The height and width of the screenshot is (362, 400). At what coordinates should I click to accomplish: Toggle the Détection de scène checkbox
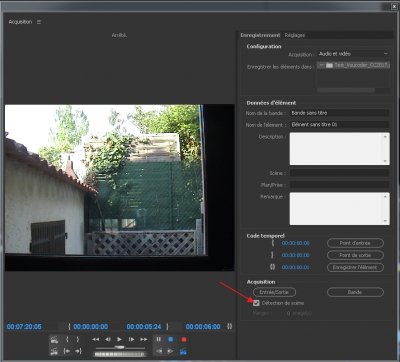(256, 303)
